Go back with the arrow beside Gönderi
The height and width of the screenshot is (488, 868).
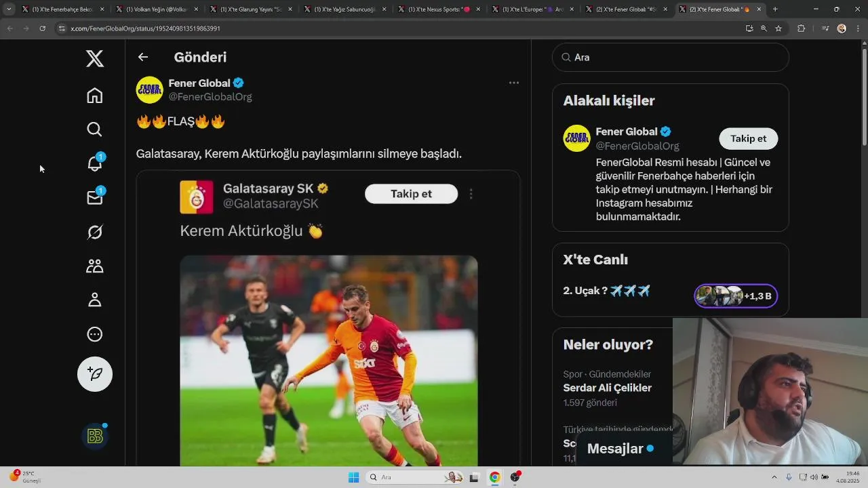coord(143,58)
